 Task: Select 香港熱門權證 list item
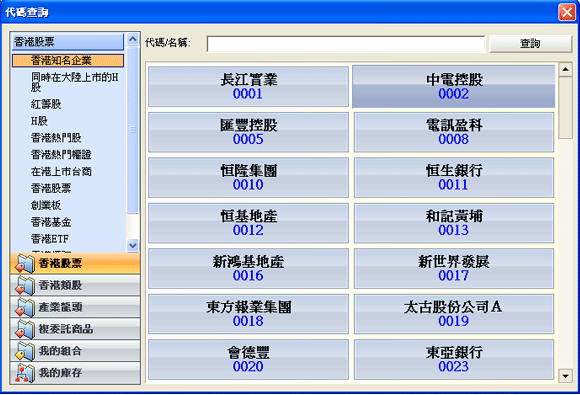(61, 155)
